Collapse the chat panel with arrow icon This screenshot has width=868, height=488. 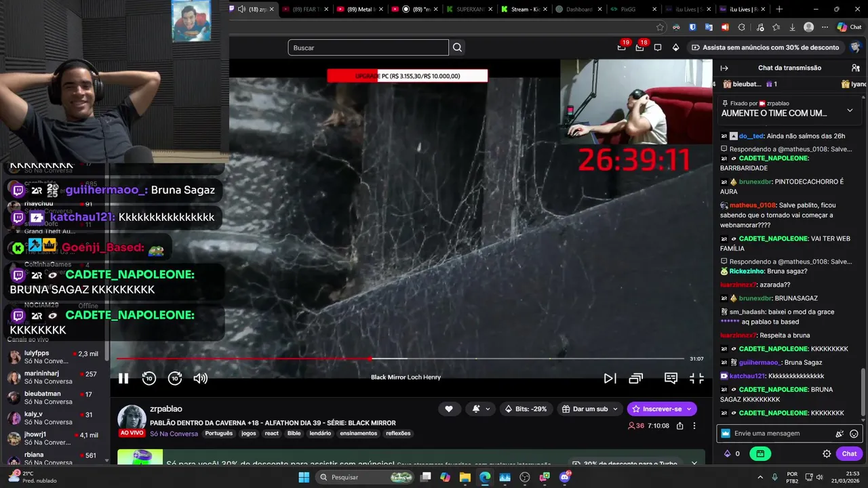click(x=724, y=68)
